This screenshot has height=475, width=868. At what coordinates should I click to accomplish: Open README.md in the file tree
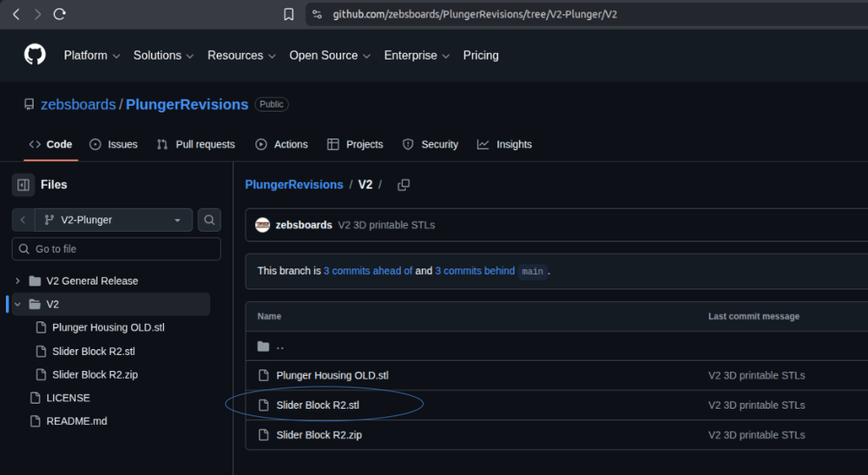(x=76, y=421)
